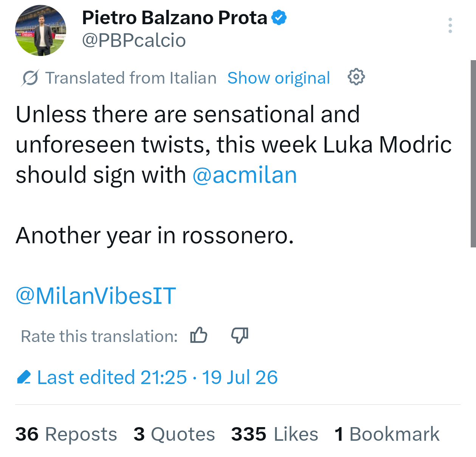Open Pietro Balzano Prota's profile picture
The width and height of the screenshot is (476, 457).
click(41, 30)
